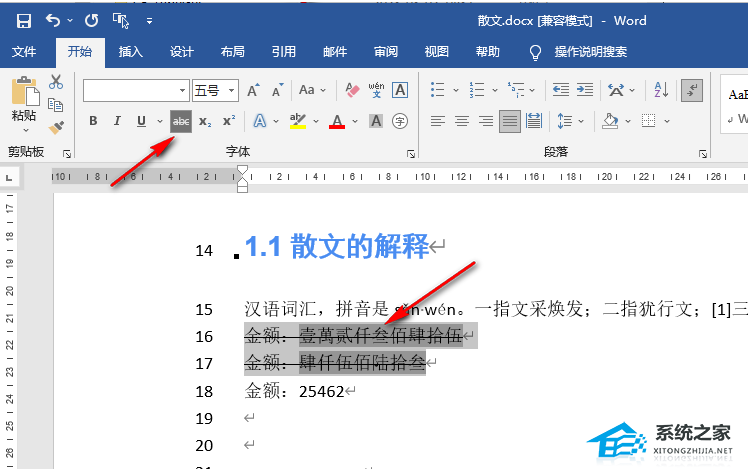Screen dimensions: 748x469
Task: Save the document using the quick-access icon
Action: coord(23,20)
